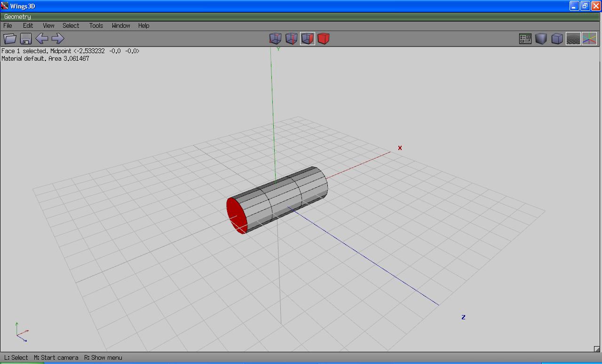
Task: Open the Edit menu
Action: pyautogui.click(x=28, y=26)
